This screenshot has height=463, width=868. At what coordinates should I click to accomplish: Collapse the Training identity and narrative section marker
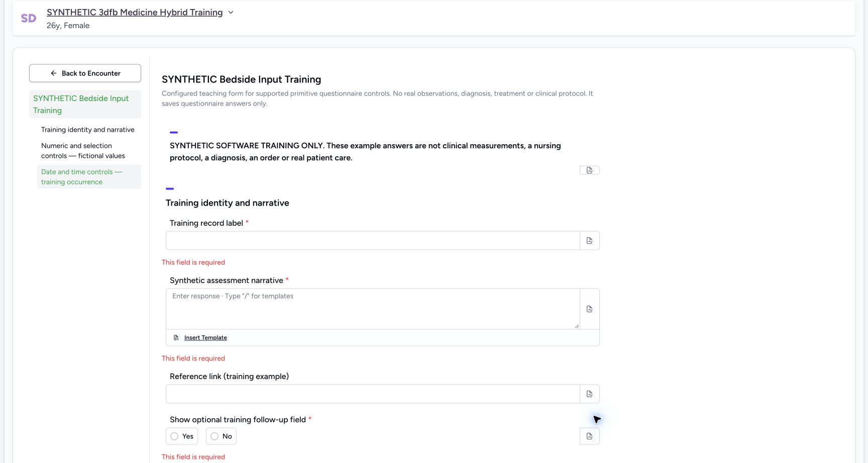point(170,189)
